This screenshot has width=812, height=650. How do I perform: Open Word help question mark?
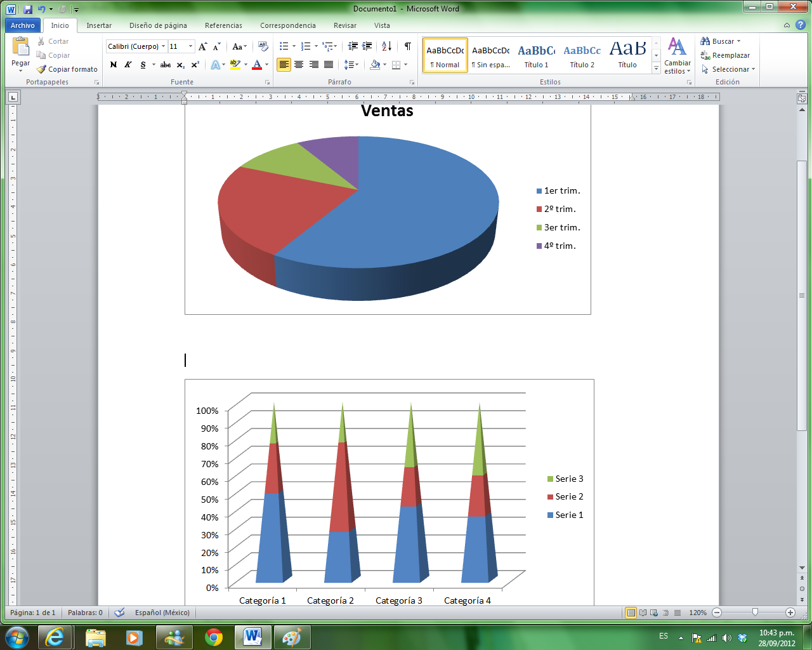pos(801,25)
